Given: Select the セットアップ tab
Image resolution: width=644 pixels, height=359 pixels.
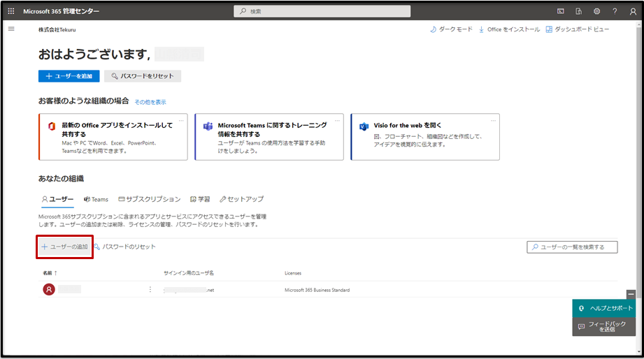Looking at the screenshot, I should pos(241,199).
